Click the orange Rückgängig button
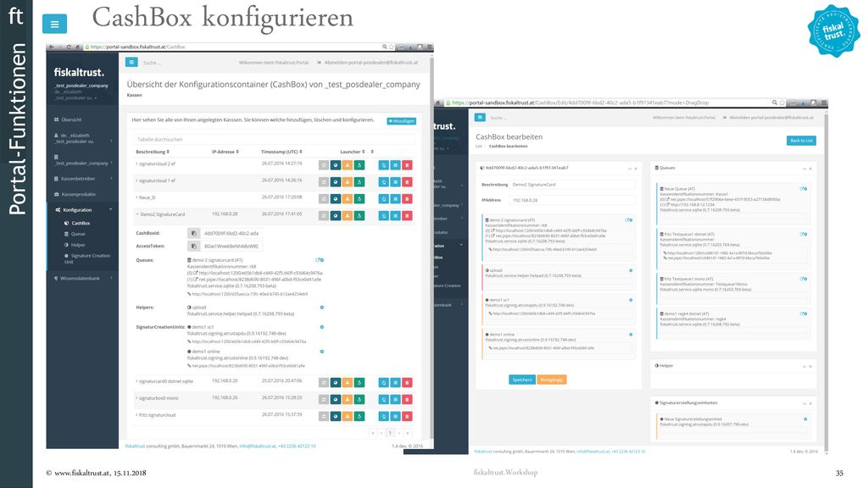The height and width of the screenshot is (488, 868). pos(551,380)
